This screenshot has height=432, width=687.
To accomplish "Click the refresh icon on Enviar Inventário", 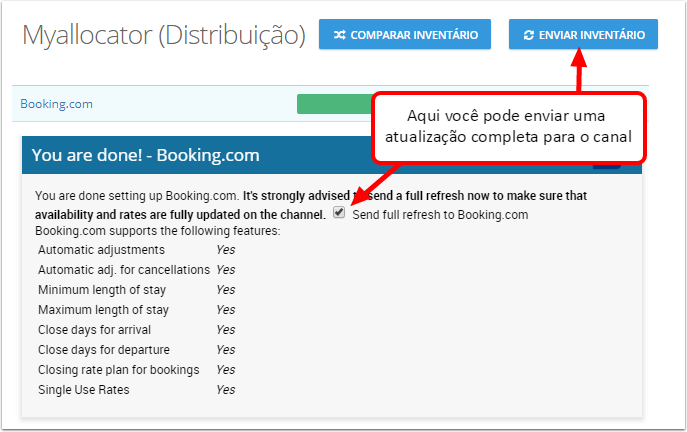I will [x=529, y=35].
